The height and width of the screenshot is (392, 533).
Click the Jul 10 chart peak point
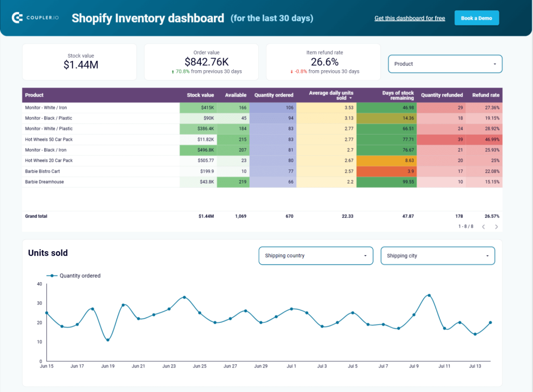(429, 296)
